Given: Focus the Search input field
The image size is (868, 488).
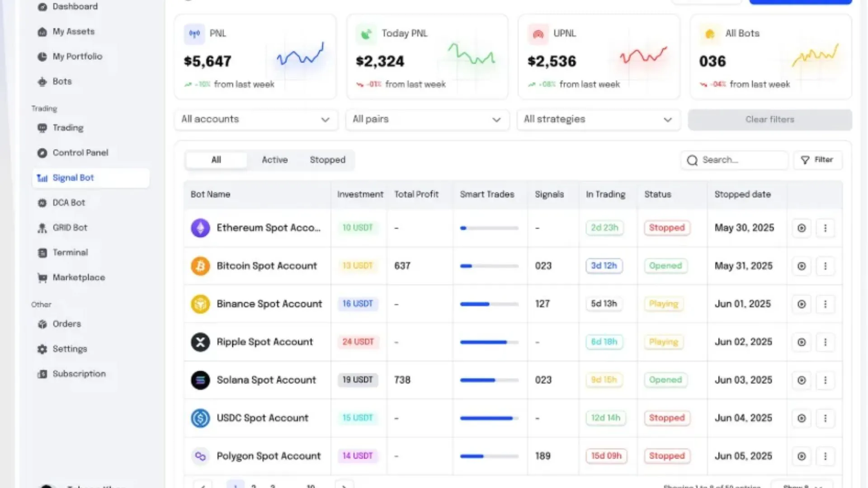Looking at the screenshot, I should (x=734, y=160).
